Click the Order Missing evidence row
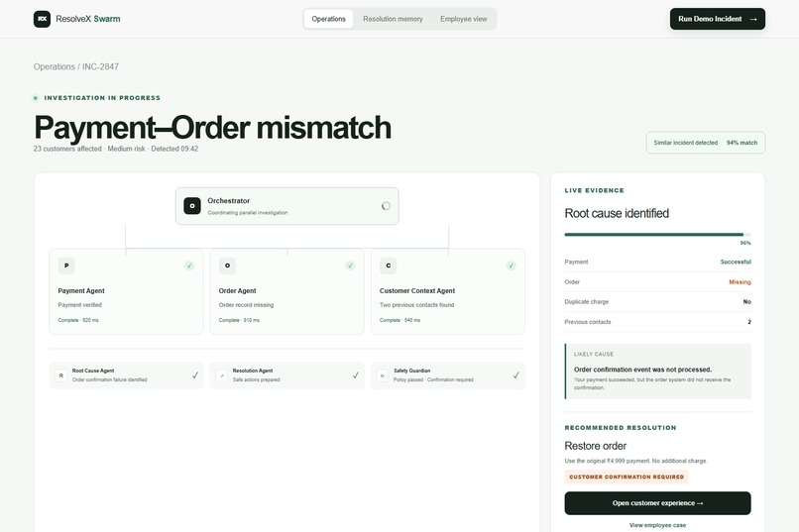The height and width of the screenshot is (532, 799). (657, 282)
